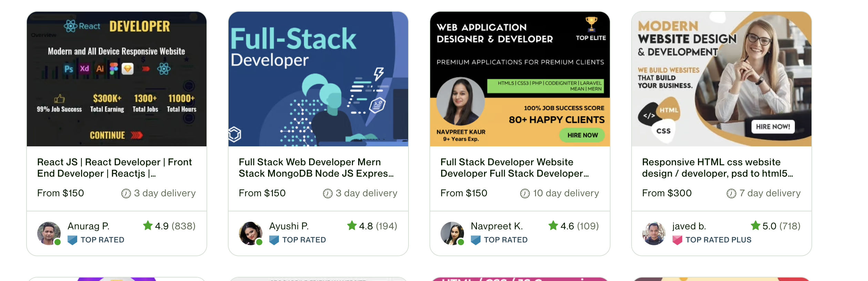The image size is (868, 281).
Task: Click the (194) review count
Action: [x=386, y=226]
